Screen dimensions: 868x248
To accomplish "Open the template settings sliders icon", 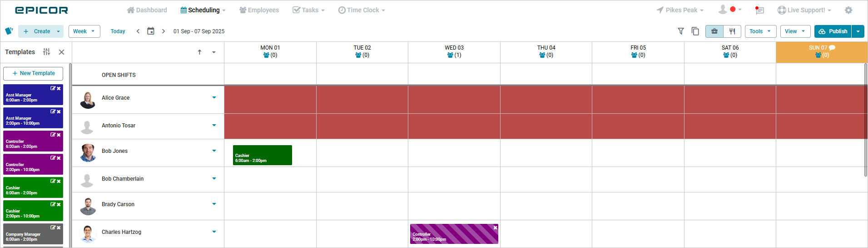I will 46,52.
